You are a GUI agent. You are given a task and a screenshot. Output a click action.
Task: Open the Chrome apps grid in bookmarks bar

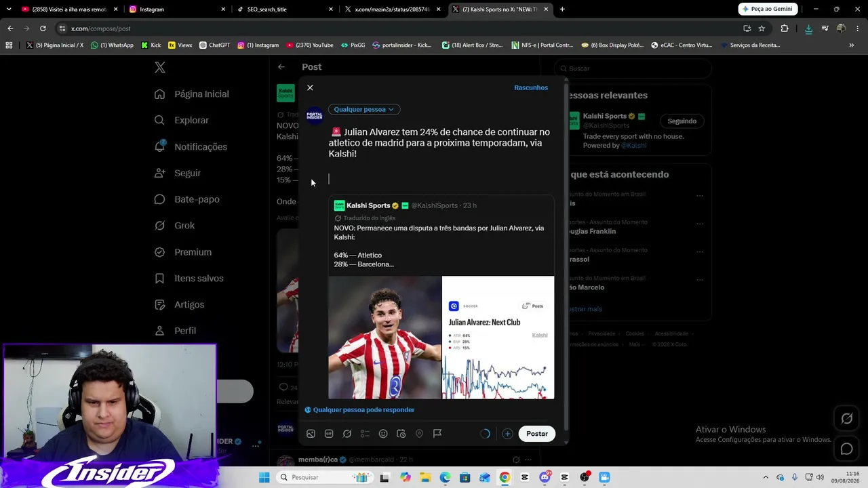tap(9, 45)
